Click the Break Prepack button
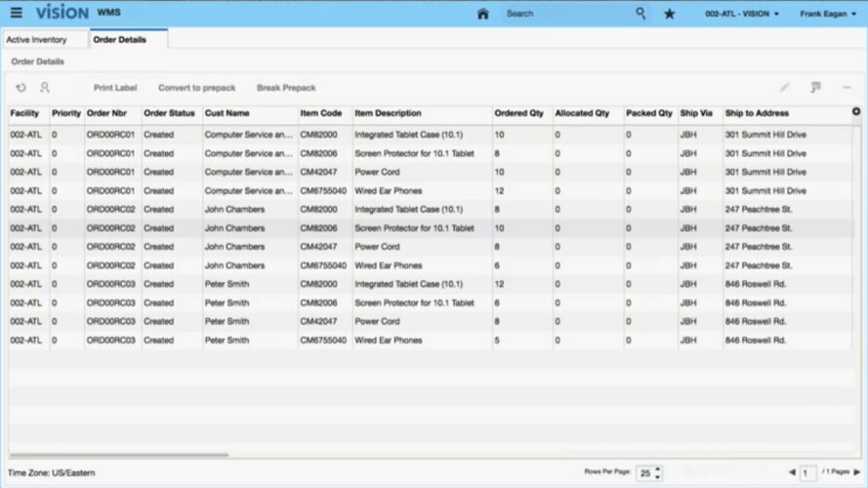 pos(286,88)
